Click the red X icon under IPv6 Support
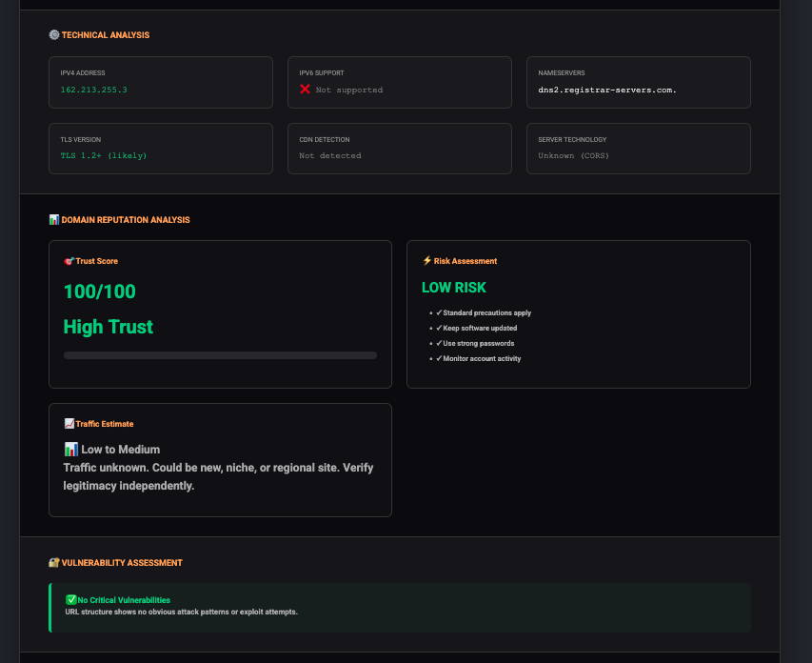The height and width of the screenshot is (663, 812). click(x=305, y=90)
